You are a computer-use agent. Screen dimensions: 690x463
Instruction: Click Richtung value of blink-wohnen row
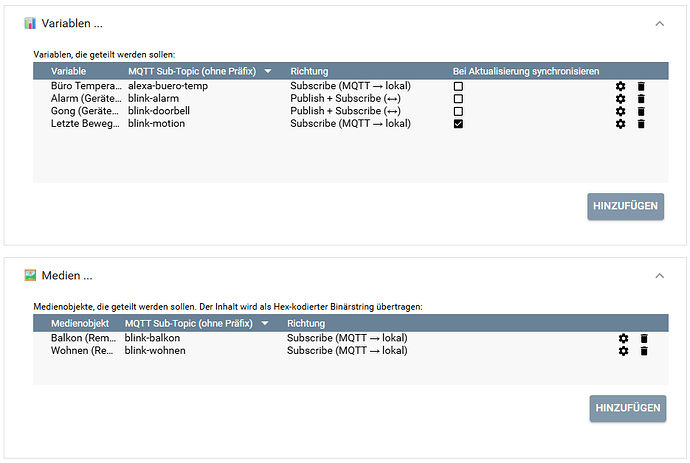click(x=347, y=351)
